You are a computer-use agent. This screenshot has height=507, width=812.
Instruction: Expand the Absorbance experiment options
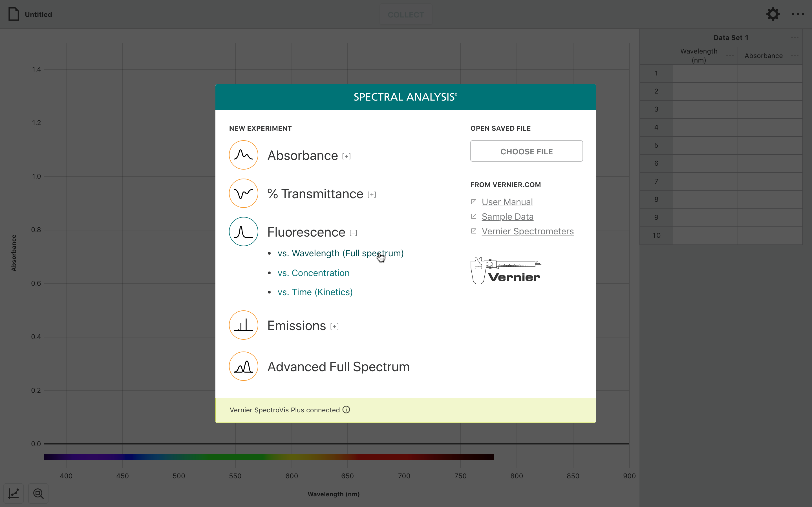pos(347,155)
